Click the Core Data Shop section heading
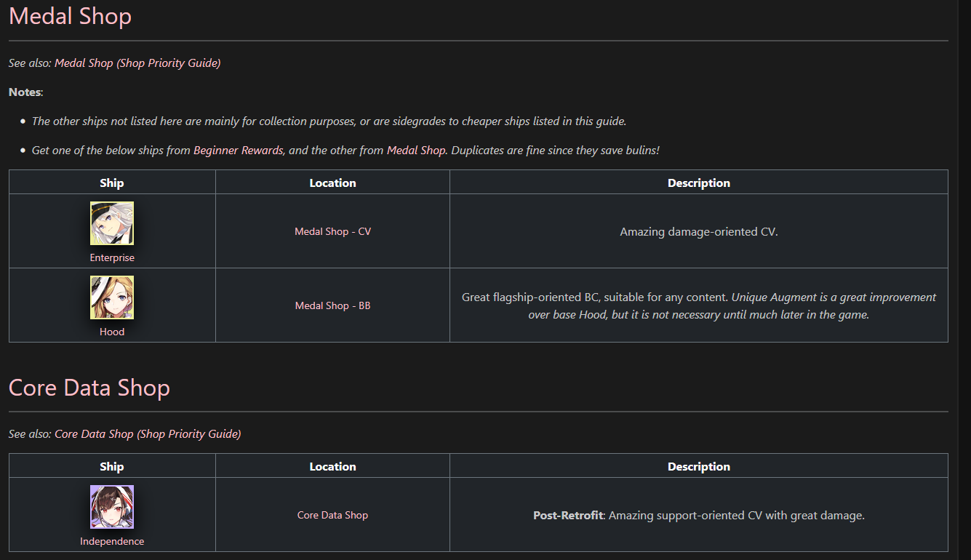Viewport: 971px width, 560px height. pyautogui.click(x=89, y=388)
